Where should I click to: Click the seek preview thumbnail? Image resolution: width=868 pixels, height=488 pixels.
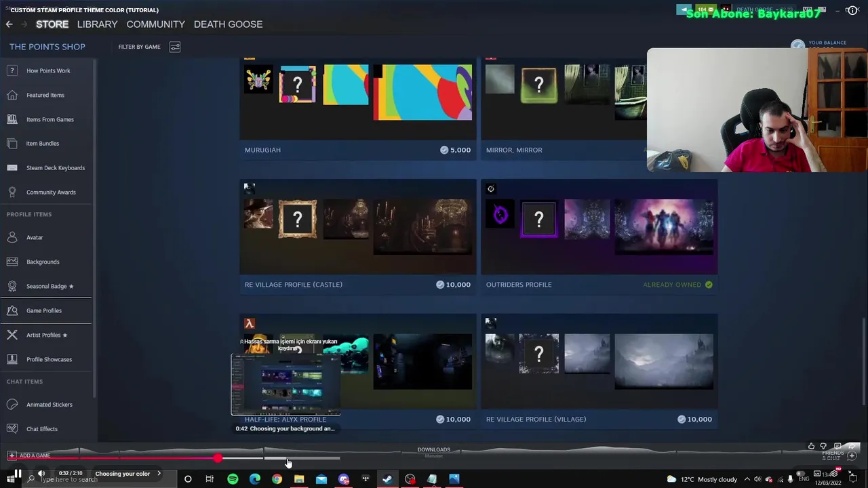point(285,384)
